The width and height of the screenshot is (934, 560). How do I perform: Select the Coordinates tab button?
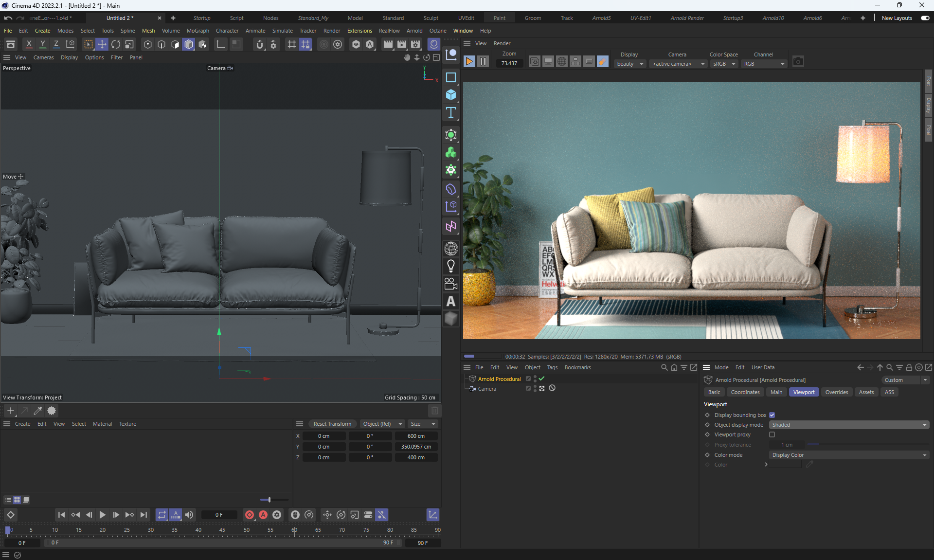(x=745, y=392)
